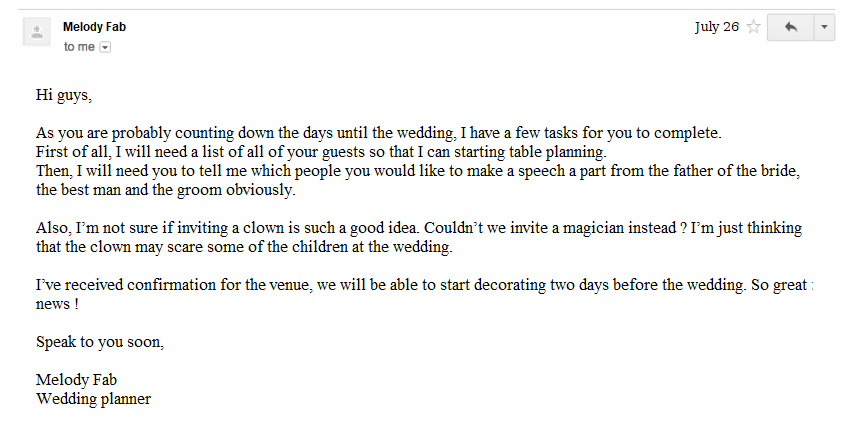Expand recipient details next to "to me"
Image resolution: width=846 pixels, height=428 pixels.
[105, 47]
